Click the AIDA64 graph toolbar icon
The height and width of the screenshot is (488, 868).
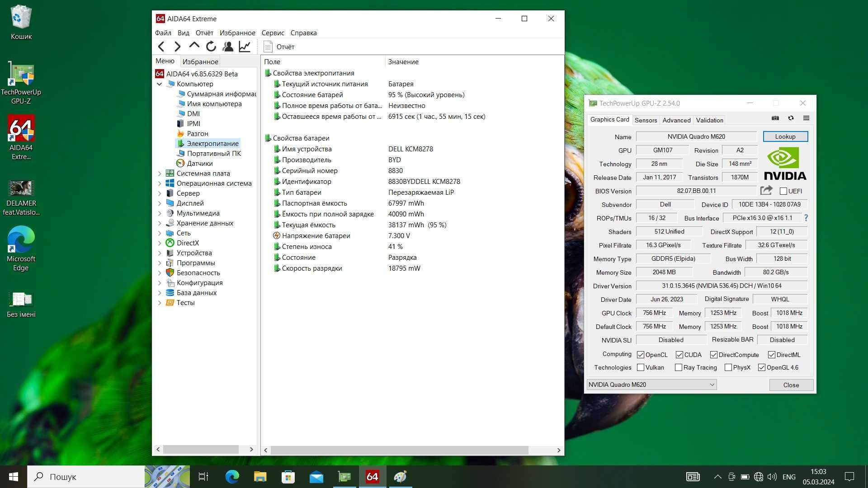coord(245,47)
